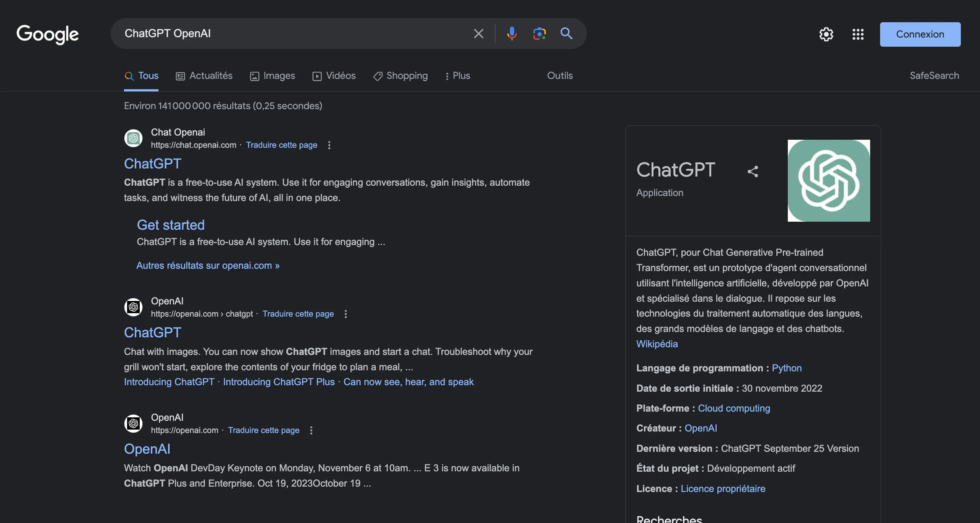Click the share icon in the ChatGPT panel
Viewport: 980px width, 523px height.
pos(753,171)
